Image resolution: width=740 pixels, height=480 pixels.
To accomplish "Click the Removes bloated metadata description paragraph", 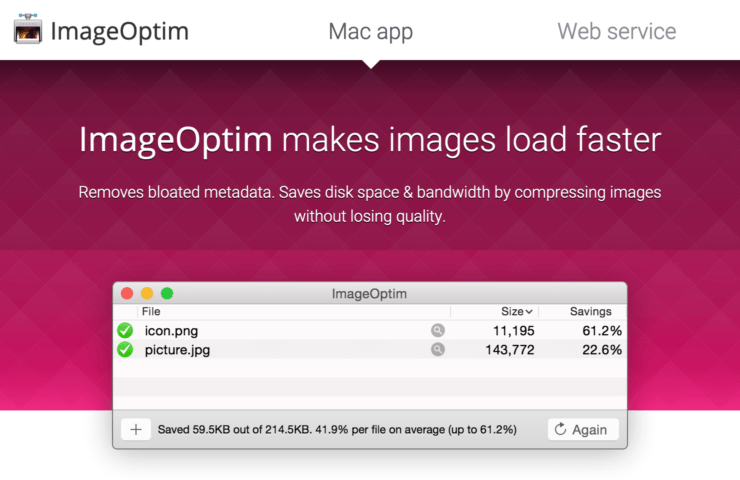I will (370, 204).
